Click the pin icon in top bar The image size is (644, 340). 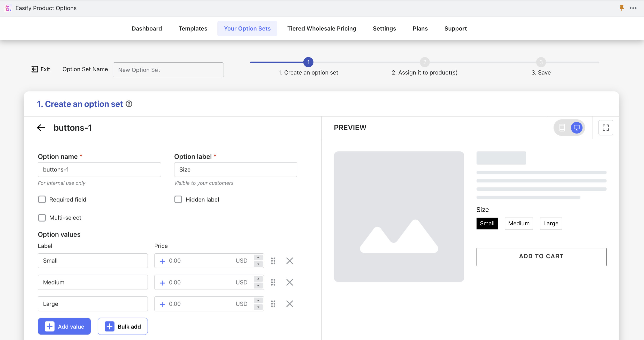[x=622, y=8]
